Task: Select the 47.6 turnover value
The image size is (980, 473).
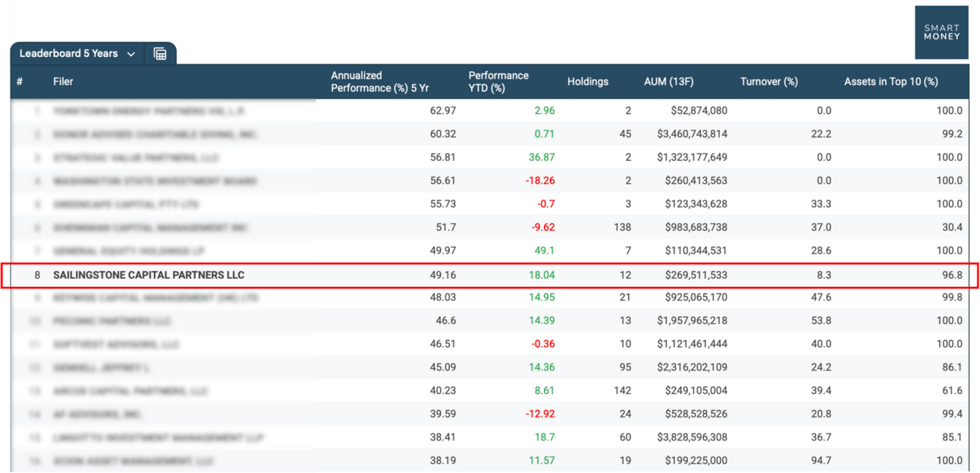Action: coord(821,298)
